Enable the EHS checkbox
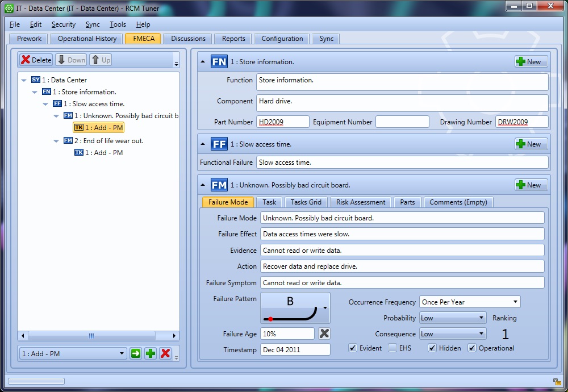The width and height of the screenshot is (568, 392). 392,348
